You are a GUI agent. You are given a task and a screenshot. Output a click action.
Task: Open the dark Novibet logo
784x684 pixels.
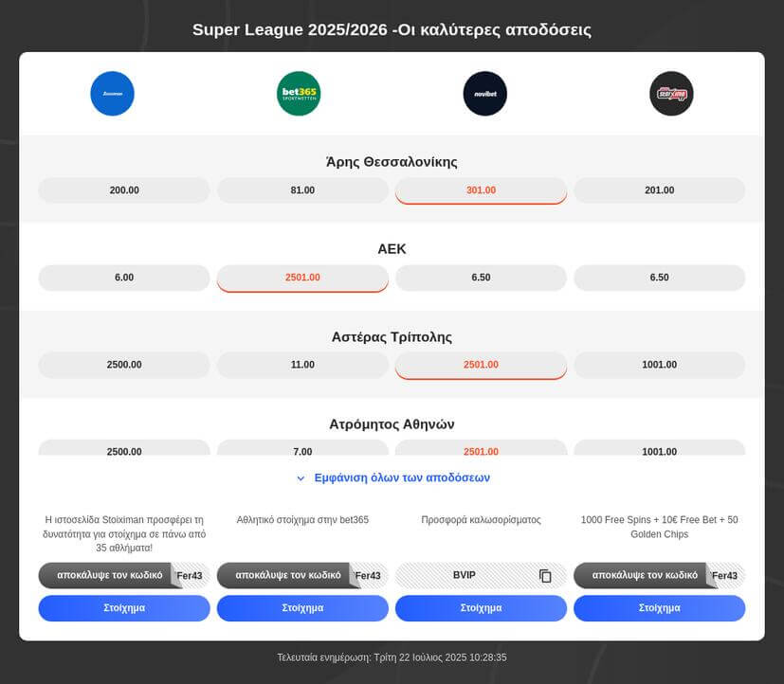click(485, 94)
